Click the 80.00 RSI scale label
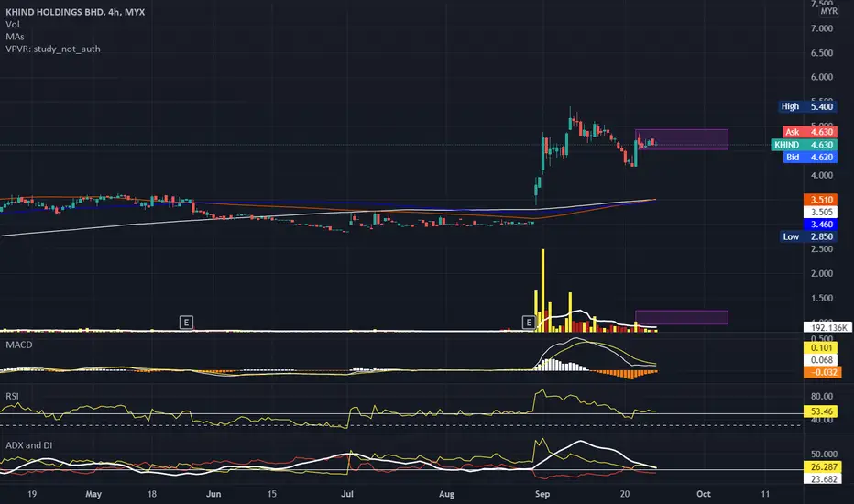This screenshot has width=854, height=504. click(x=821, y=396)
